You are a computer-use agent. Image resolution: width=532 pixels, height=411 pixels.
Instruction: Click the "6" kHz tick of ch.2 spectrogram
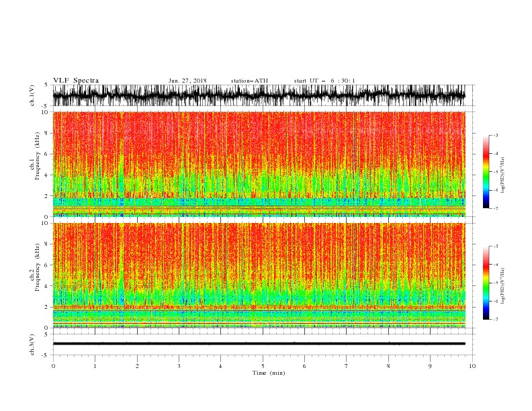pyautogui.click(x=46, y=265)
